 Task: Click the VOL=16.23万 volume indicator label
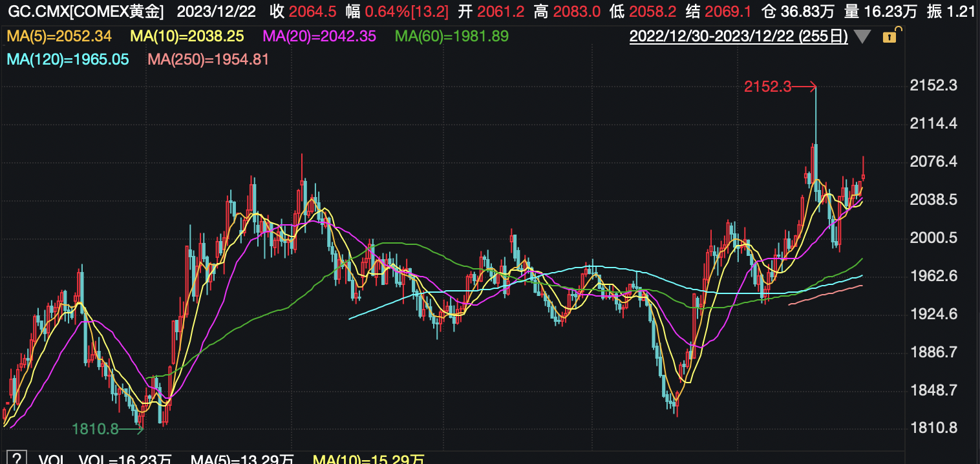[x=125, y=459]
